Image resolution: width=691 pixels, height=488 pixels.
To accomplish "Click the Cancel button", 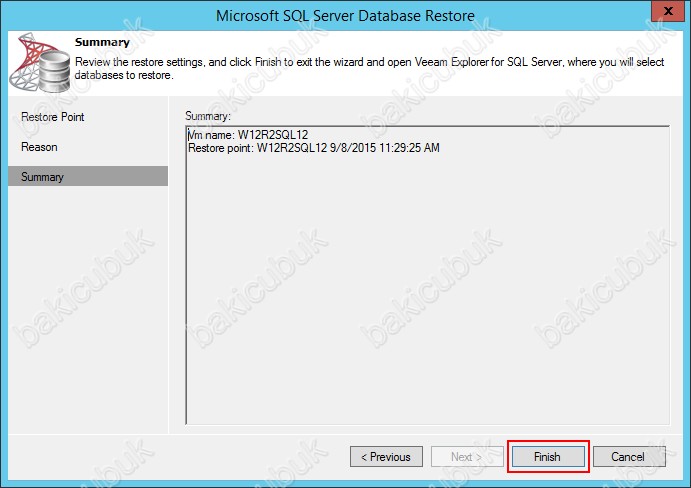I will (629, 457).
